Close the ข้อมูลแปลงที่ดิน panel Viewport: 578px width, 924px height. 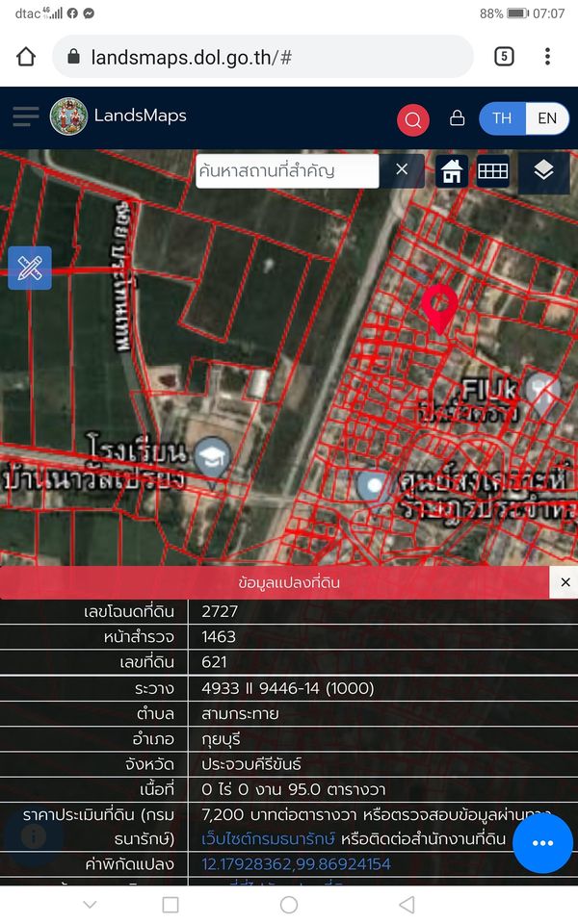pos(565,582)
